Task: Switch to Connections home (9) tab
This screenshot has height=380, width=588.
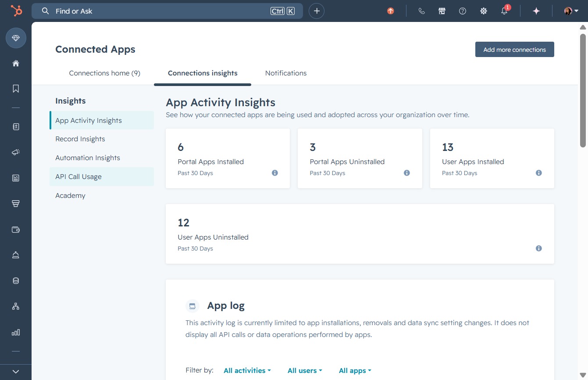Action: [105, 73]
